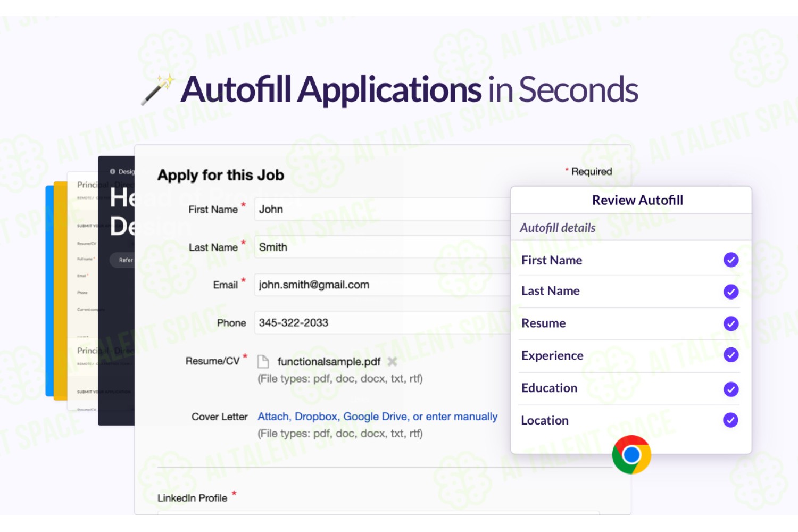Toggle the First Name autofill checkmark

731,260
